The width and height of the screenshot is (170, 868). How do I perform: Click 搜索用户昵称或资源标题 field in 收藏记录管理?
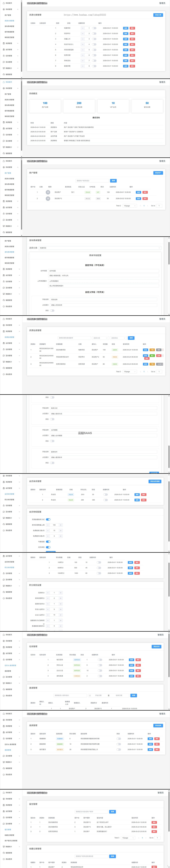tap(91, 856)
